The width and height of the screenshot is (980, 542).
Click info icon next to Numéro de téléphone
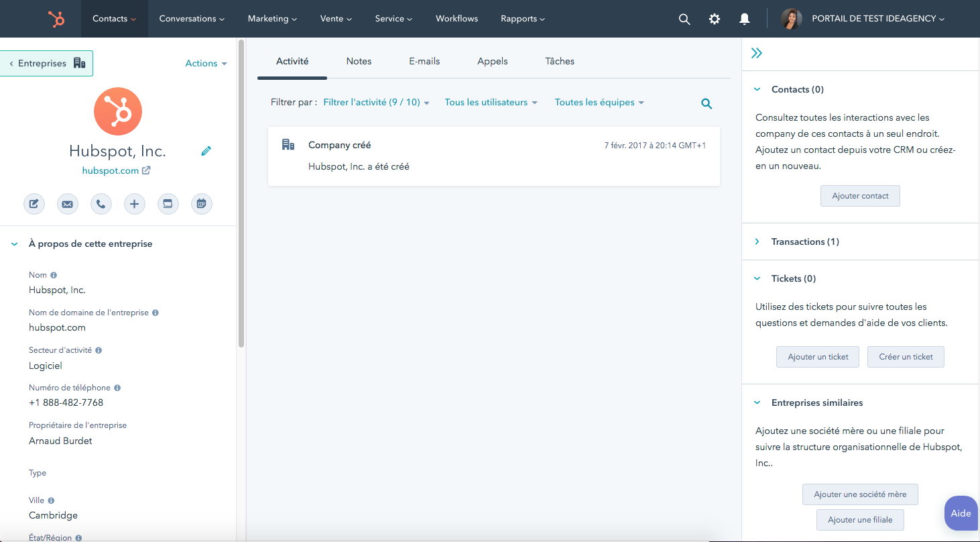coord(117,388)
